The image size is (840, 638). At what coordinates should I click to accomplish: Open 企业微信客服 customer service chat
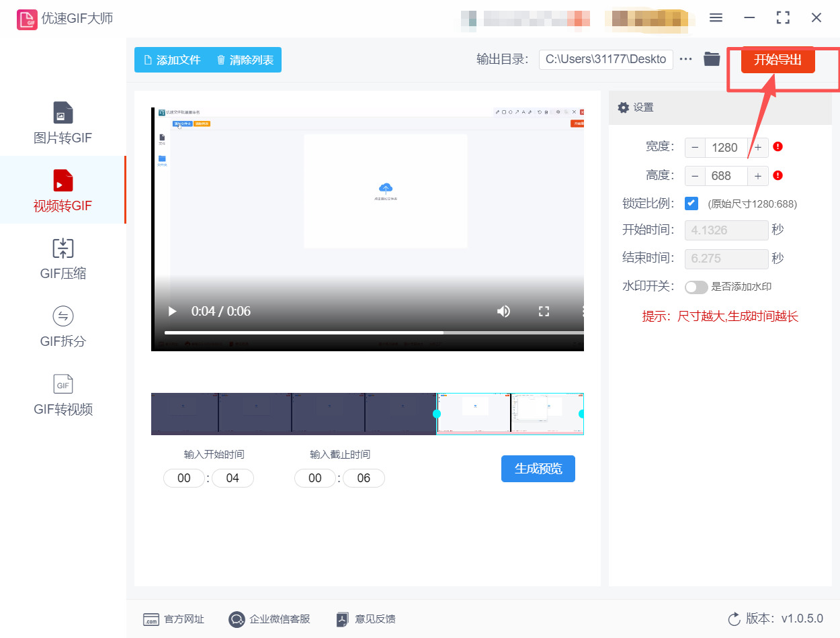(x=269, y=619)
